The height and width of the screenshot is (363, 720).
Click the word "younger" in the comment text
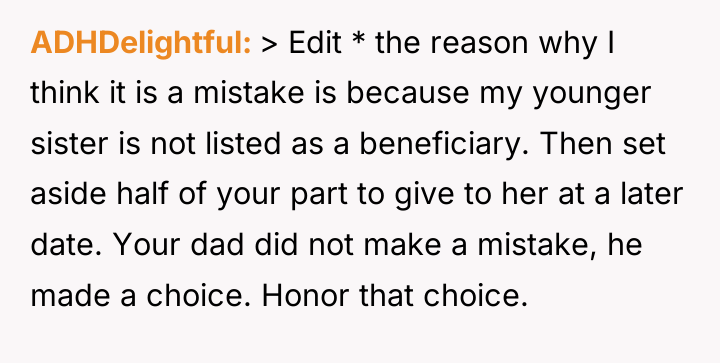[x=591, y=95]
